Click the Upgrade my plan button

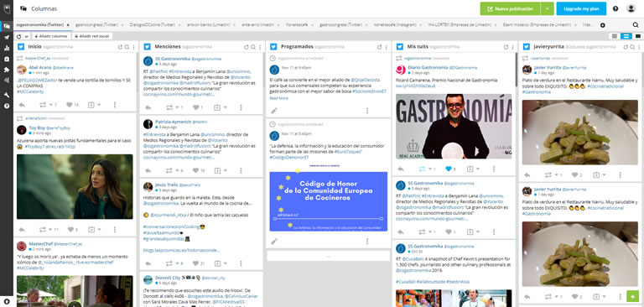click(581, 8)
